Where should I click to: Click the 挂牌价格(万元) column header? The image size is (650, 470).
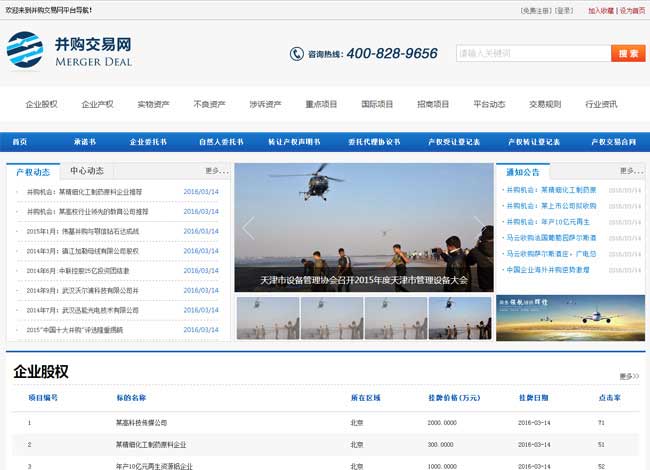point(454,398)
